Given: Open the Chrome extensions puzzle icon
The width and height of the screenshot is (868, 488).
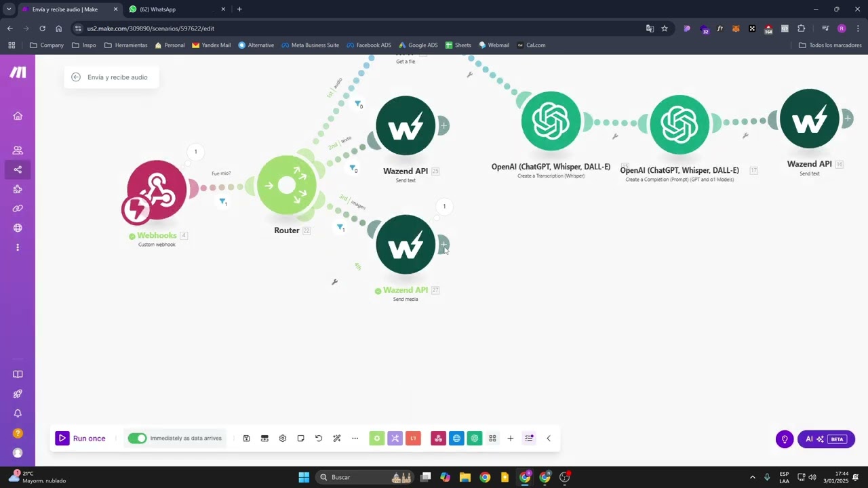Looking at the screenshot, I should pos(801,28).
